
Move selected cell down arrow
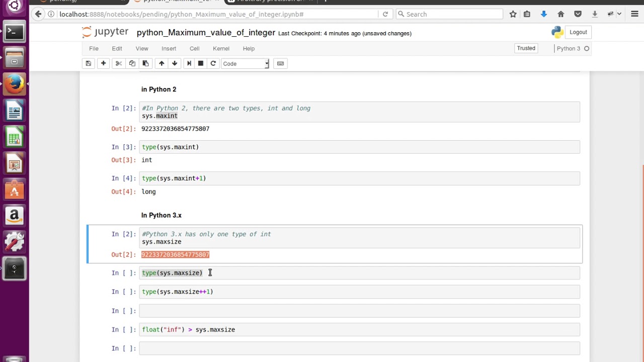[175, 63]
